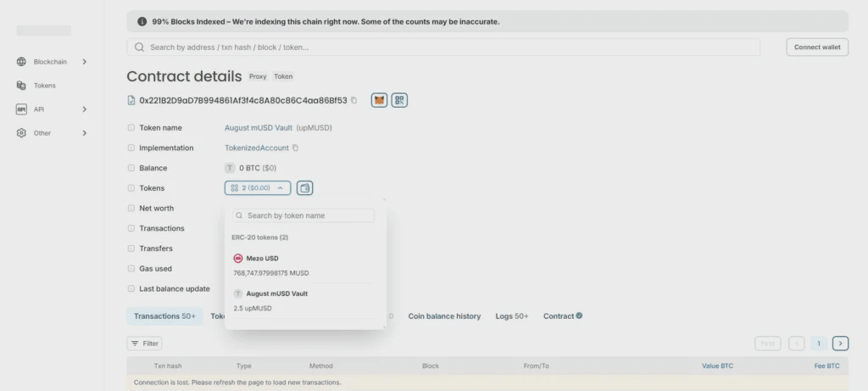Image resolution: width=868 pixels, height=391 pixels.
Task: Click the info icon beside Implementation
Action: [131, 148]
